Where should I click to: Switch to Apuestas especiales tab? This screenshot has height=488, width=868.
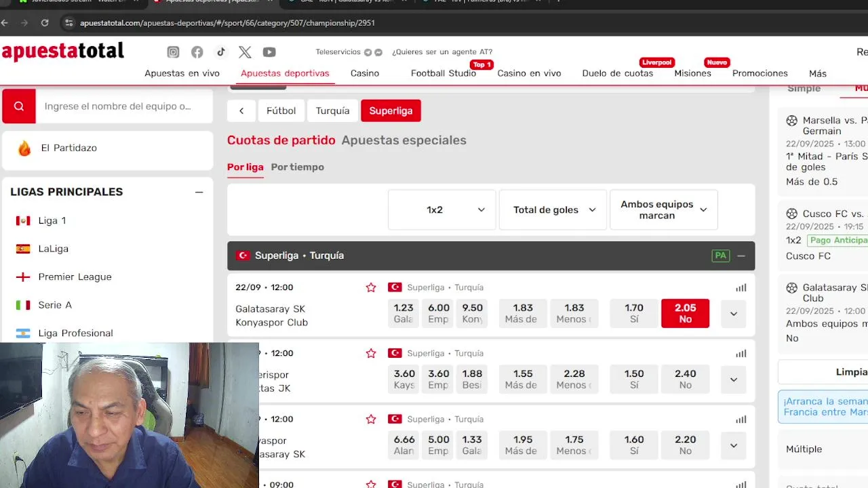[x=403, y=140]
